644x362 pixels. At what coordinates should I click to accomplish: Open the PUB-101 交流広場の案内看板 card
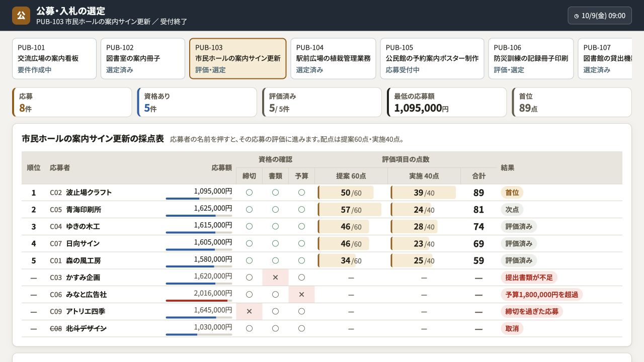[54, 59]
